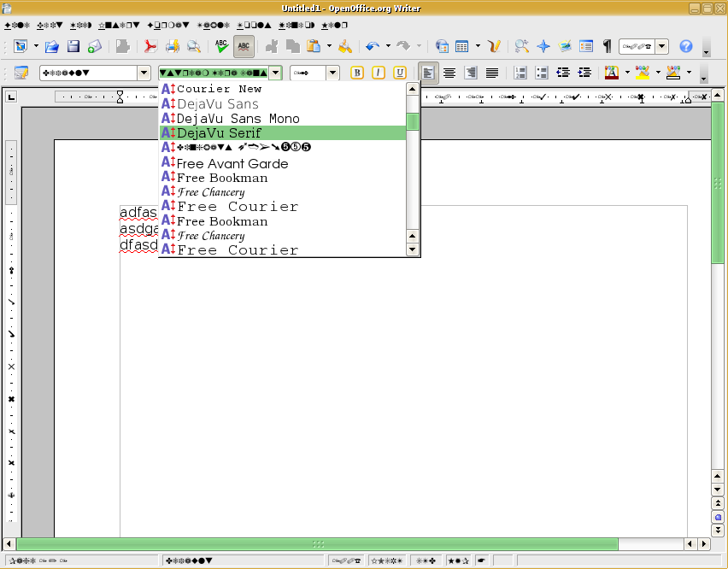Image resolution: width=728 pixels, height=569 pixels.
Task: Open Data Sources icon
Action: (x=586, y=46)
